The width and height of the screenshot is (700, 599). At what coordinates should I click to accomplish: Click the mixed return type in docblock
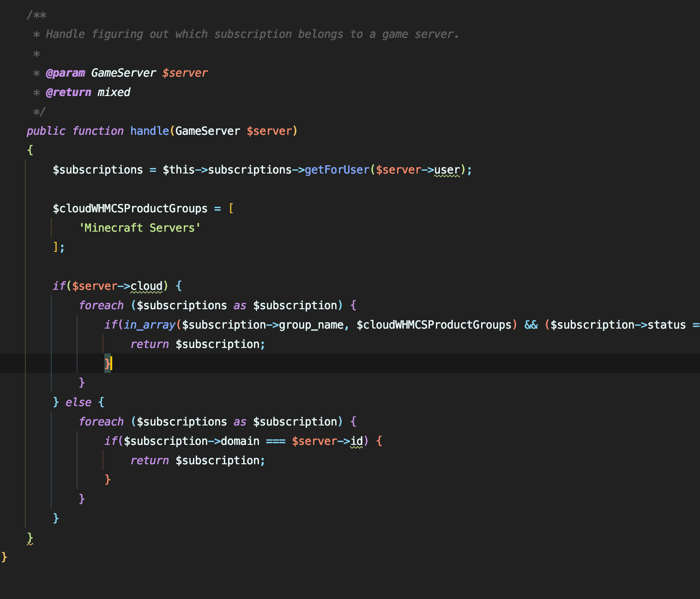(x=114, y=92)
